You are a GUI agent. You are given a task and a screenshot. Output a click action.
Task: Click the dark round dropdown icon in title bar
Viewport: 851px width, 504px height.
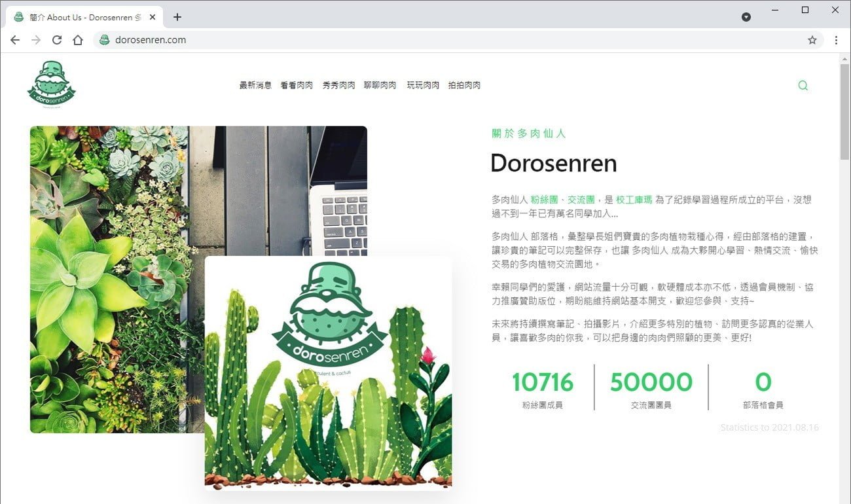(746, 17)
